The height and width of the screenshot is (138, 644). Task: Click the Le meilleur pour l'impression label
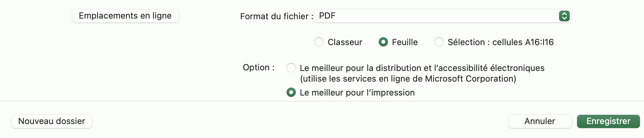point(357,93)
